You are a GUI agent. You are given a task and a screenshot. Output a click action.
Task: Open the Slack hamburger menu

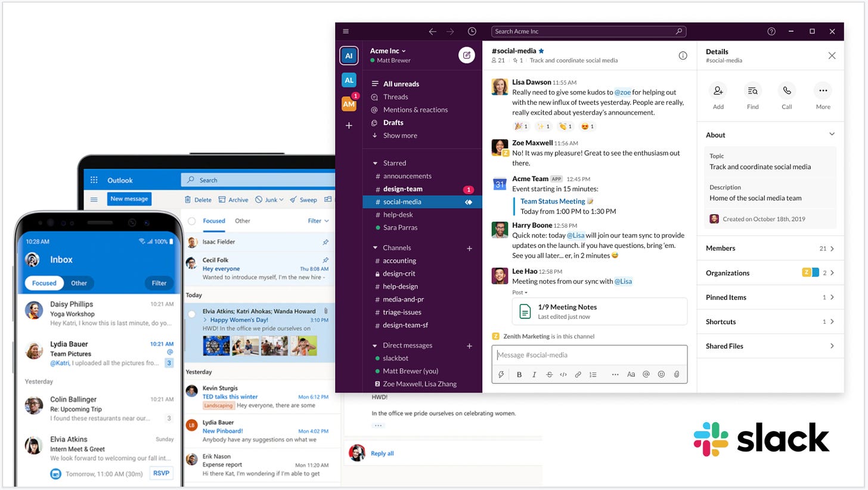click(x=346, y=32)
